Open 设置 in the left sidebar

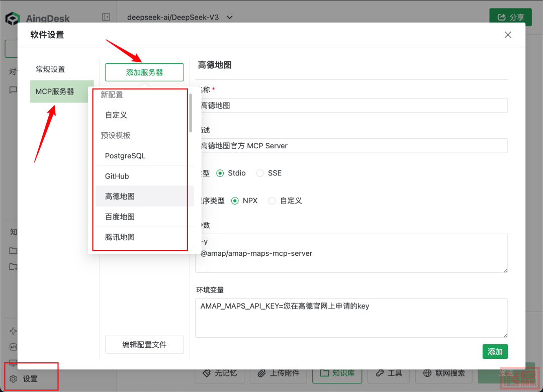31,379
